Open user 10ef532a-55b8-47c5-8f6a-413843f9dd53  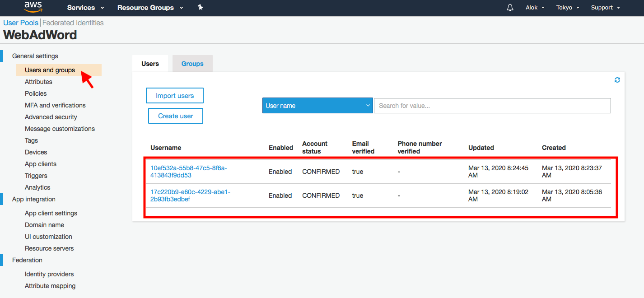tap(189, 172)
